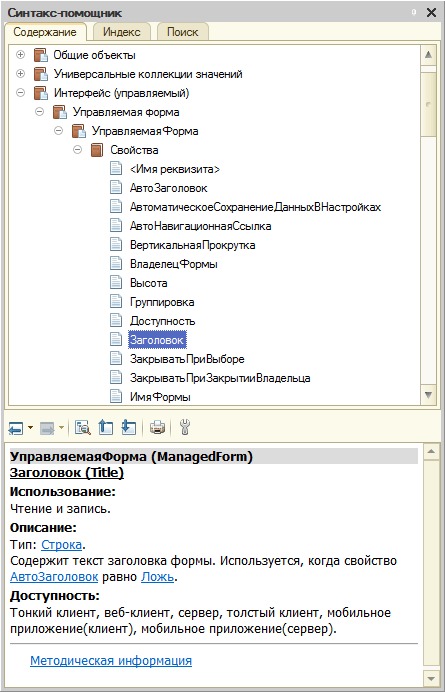Click the tree scrollbar thumb
This screenshot has width=445, height=692.
coord(428,105)
